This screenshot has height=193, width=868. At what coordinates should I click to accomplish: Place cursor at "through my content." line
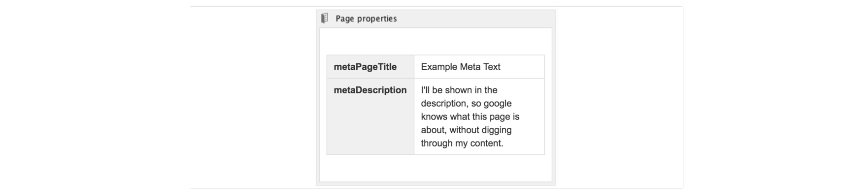point(461,143)
